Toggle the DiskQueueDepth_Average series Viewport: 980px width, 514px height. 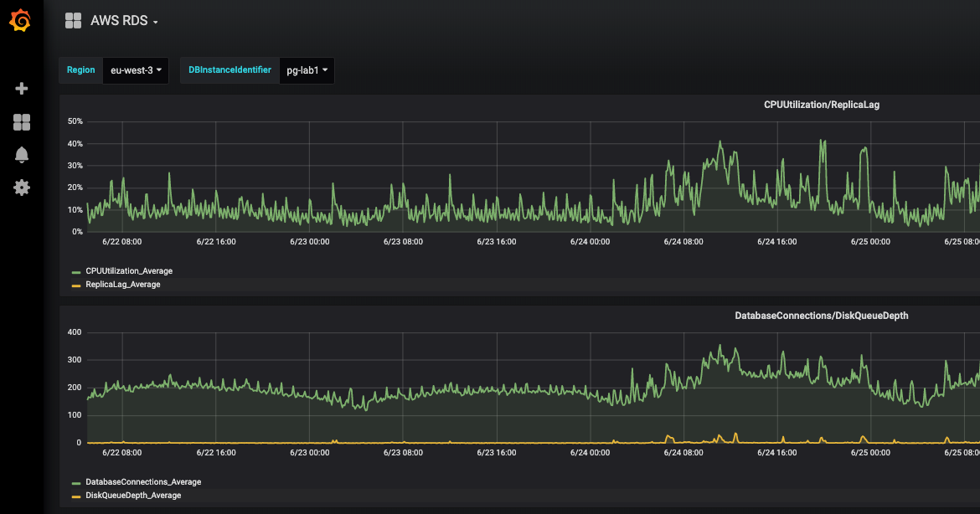(132, 495)
